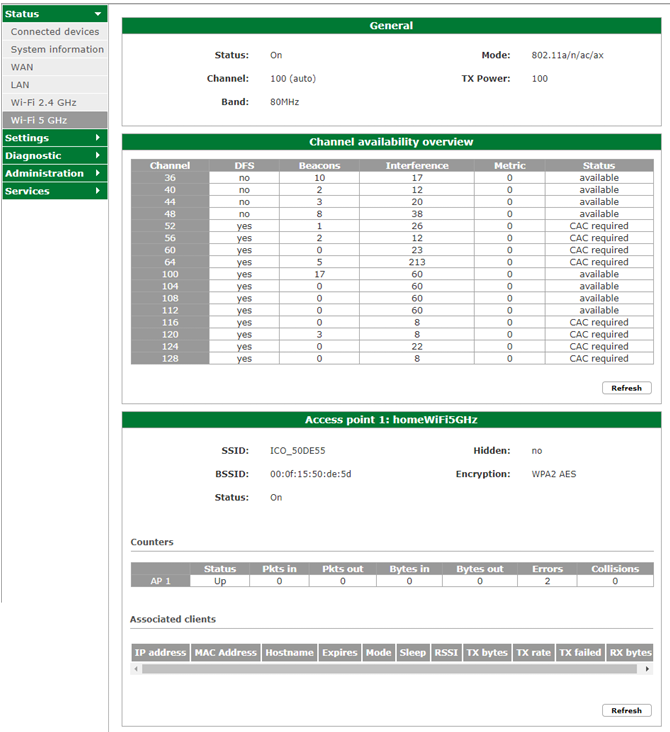
Task: Collapse the Status menu section
Action: [55, 14]
